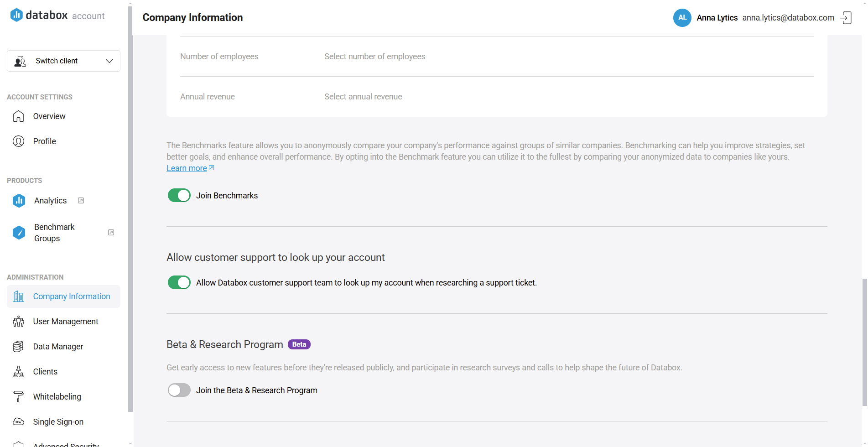Open Benchmark Groups external link icon
Screen dimensions: 868x447
coord(111,233)
